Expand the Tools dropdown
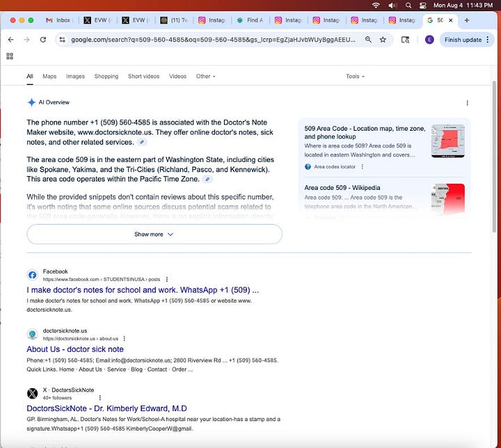This screenshot has height=448, width=501. (355, 77)
